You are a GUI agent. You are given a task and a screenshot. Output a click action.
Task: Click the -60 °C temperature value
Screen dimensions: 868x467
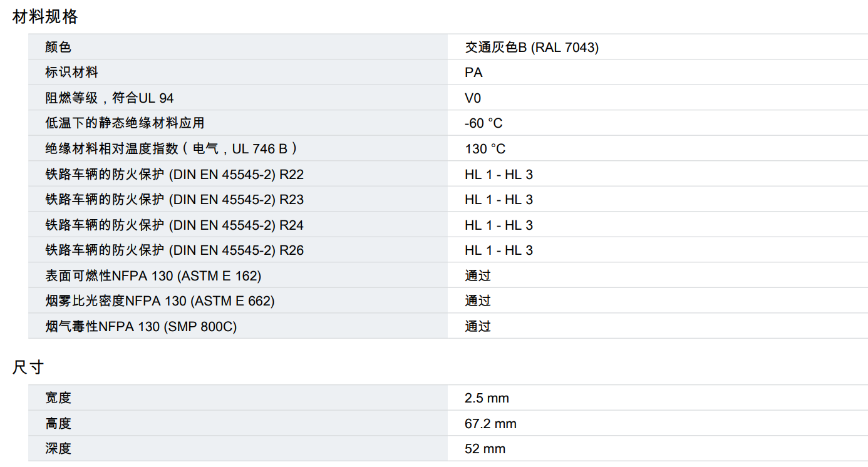click(x=483, y=123)
